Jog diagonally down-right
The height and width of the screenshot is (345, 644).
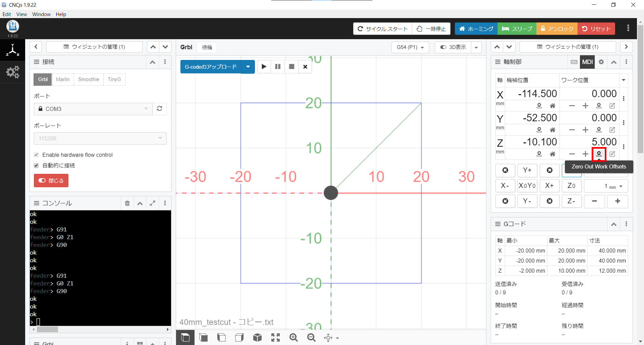[549, 201]
